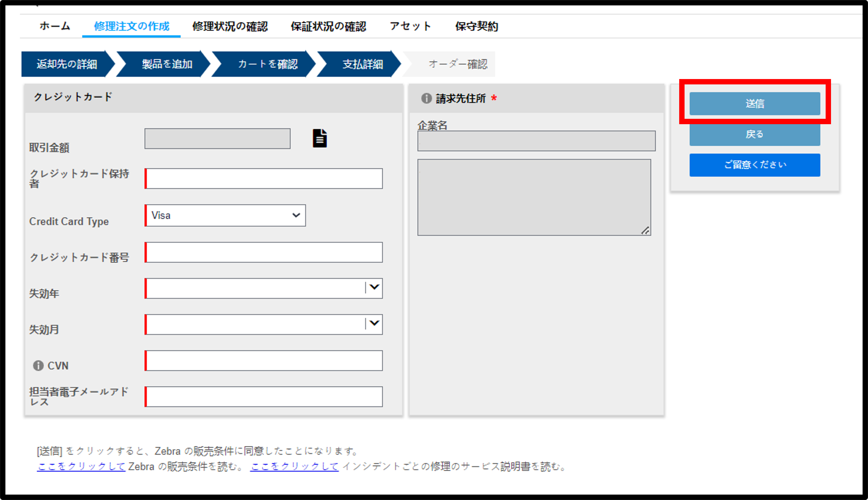Click the ご留意ください button
The height and width of the screenshot is (500, 868).
[755, 165]
